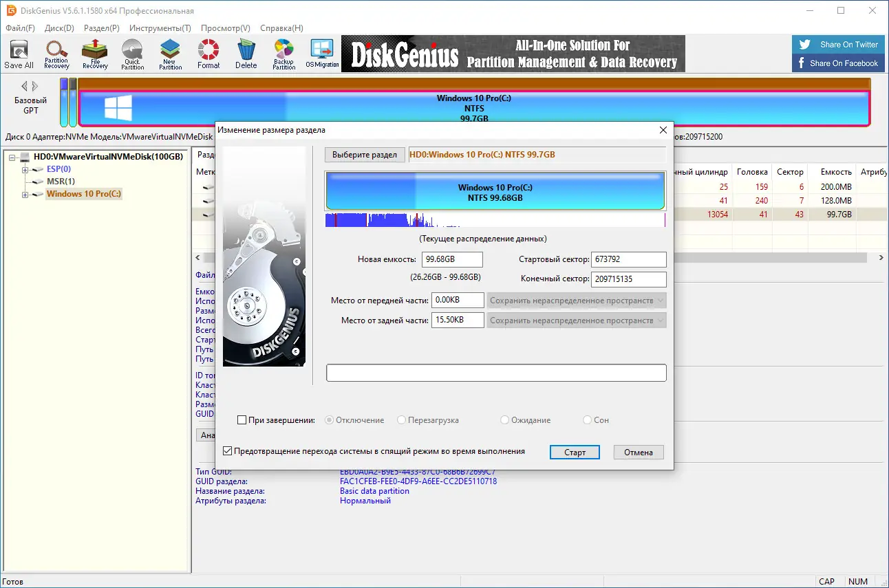Enable the "При завершении" checkbox
The width and height of the screenshot is (889, 588).
point(242,420)
